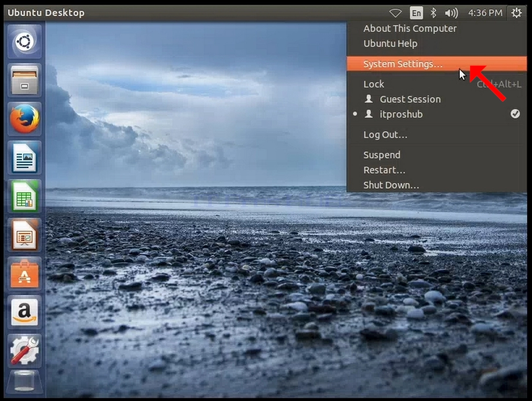Screen dimensions: 532x401
Task: Launch Firefox web browser
Action: point(24,119)
